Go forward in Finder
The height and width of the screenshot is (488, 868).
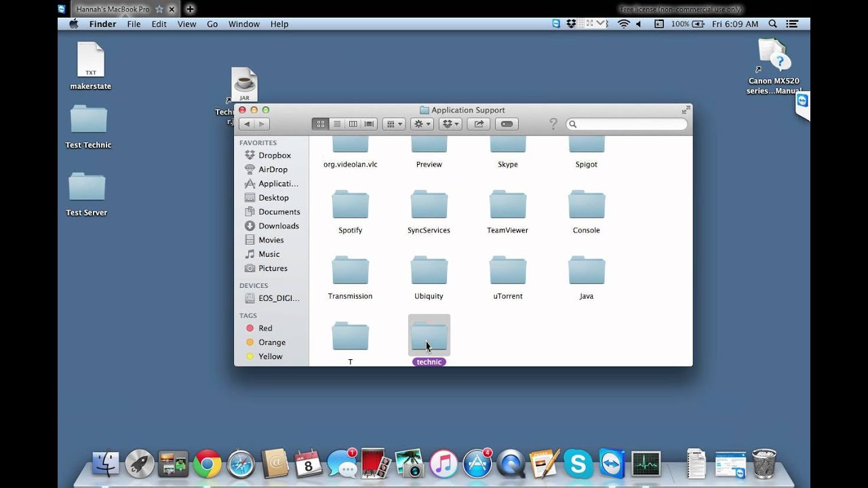(x=262, y=124)
